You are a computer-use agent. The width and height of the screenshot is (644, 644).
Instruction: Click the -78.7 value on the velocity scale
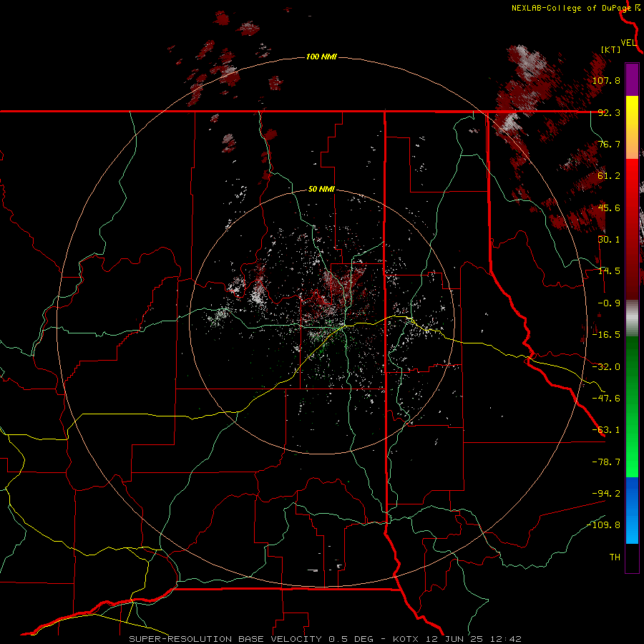[606, 462]
